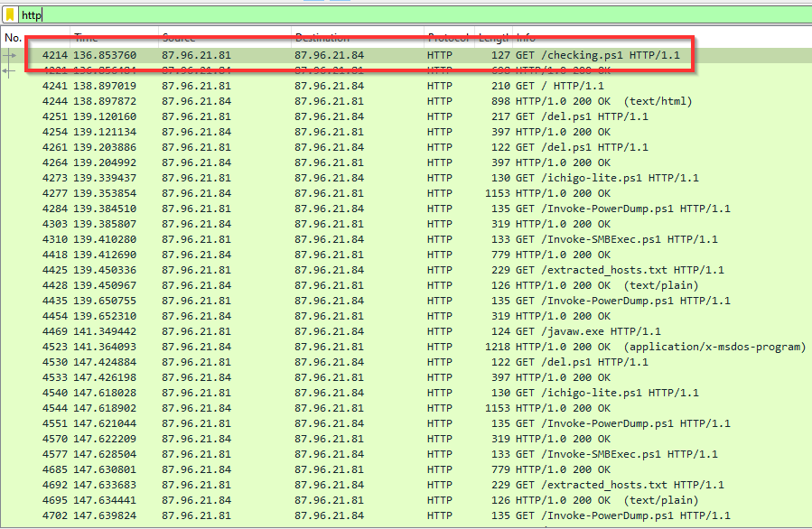Sort by the Protocol column header
This screenshot has width=812, height=529.
click(x=448, y=38)
